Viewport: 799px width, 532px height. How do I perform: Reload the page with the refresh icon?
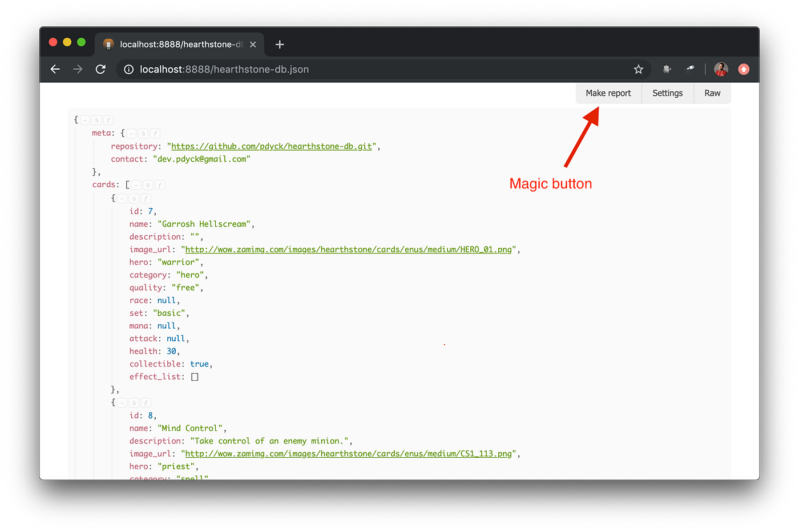coord(100,69)
